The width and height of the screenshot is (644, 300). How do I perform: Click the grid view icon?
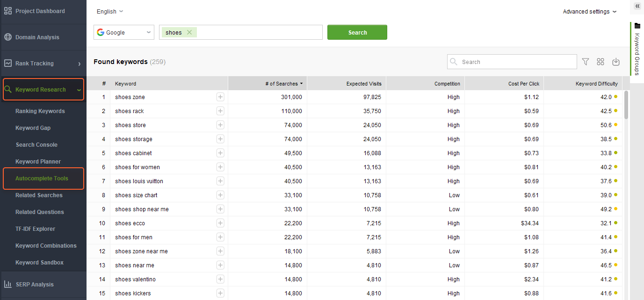coord(601,62)
